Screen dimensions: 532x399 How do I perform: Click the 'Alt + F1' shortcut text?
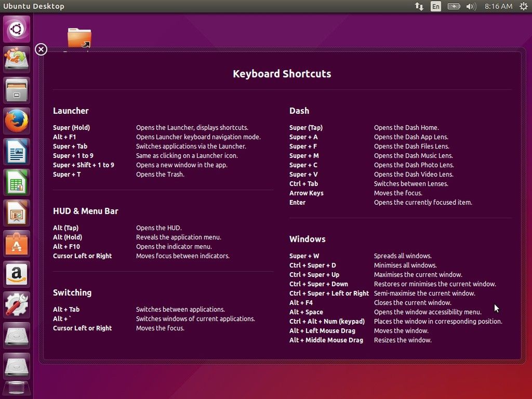click(x=64, y=137)
